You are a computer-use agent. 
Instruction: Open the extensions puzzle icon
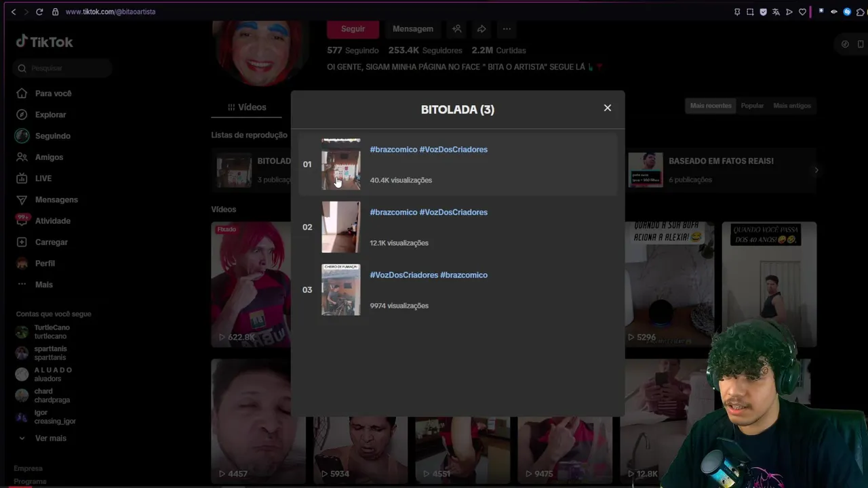tap(860, 12)
